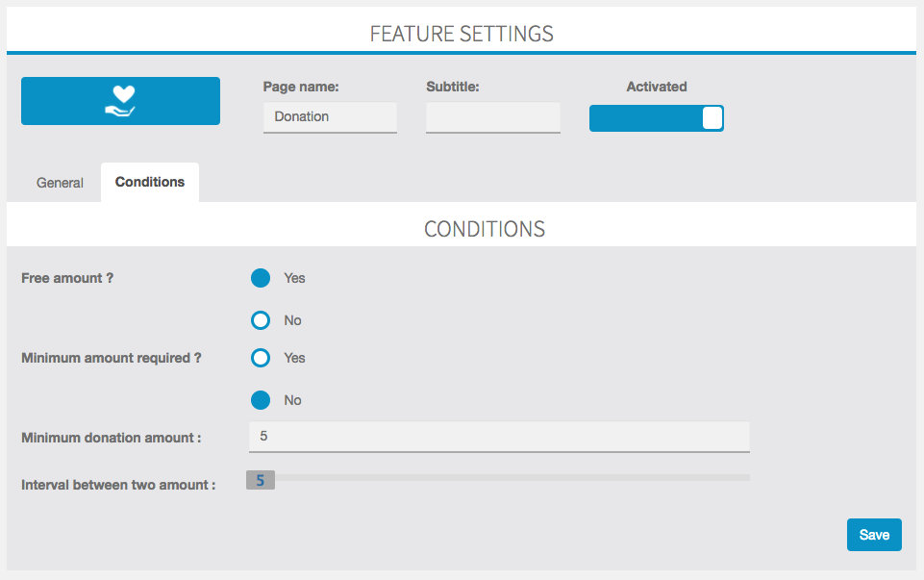924x580 pixels.
Task: Choose Yes for Minimum amount required
Action: pos(261,358)
